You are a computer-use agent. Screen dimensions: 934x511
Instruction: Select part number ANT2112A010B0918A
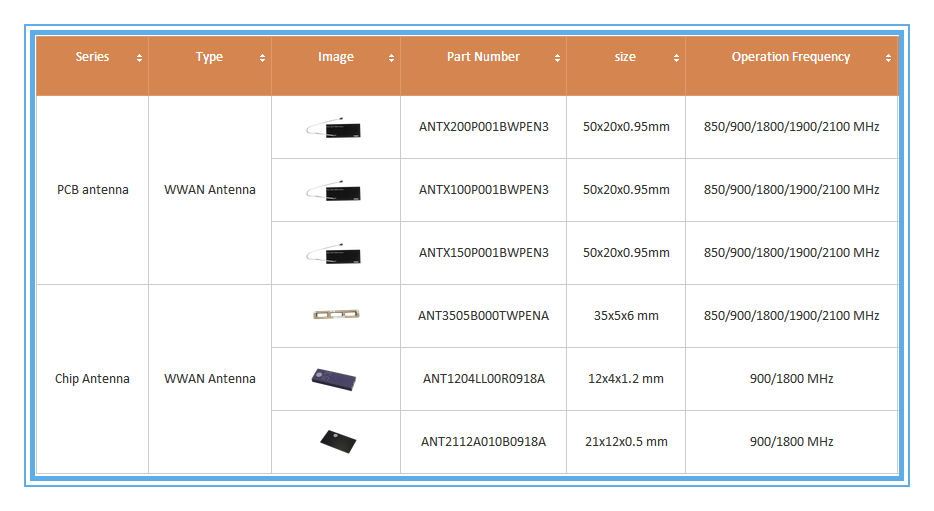pyautogui.click(x=483, y=442)
